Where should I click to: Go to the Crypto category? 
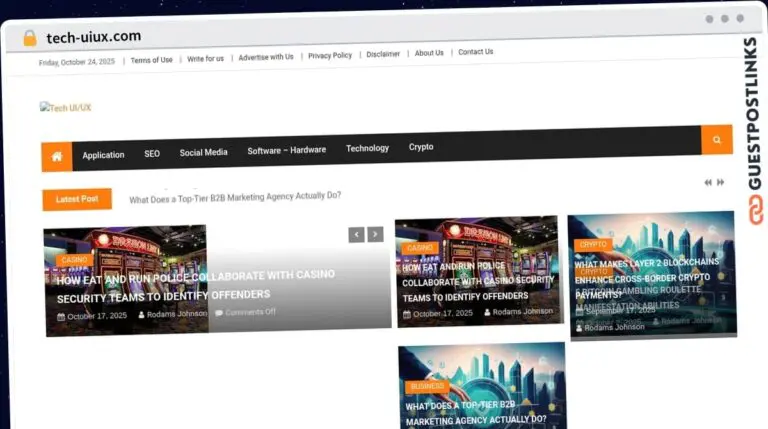tap(421, 147)
